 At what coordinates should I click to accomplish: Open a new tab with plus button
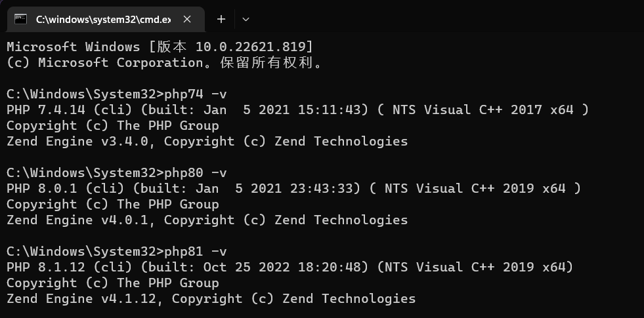(221, 19)
